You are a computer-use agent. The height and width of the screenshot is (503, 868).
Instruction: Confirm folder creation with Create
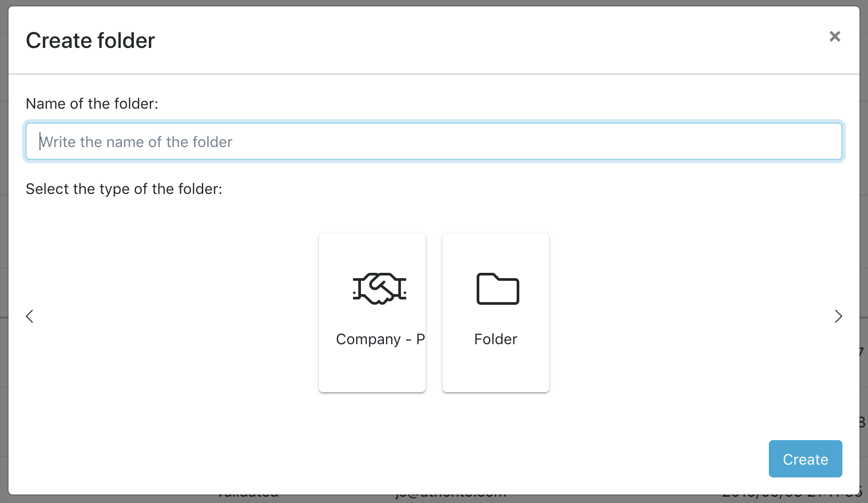point(805,459)
